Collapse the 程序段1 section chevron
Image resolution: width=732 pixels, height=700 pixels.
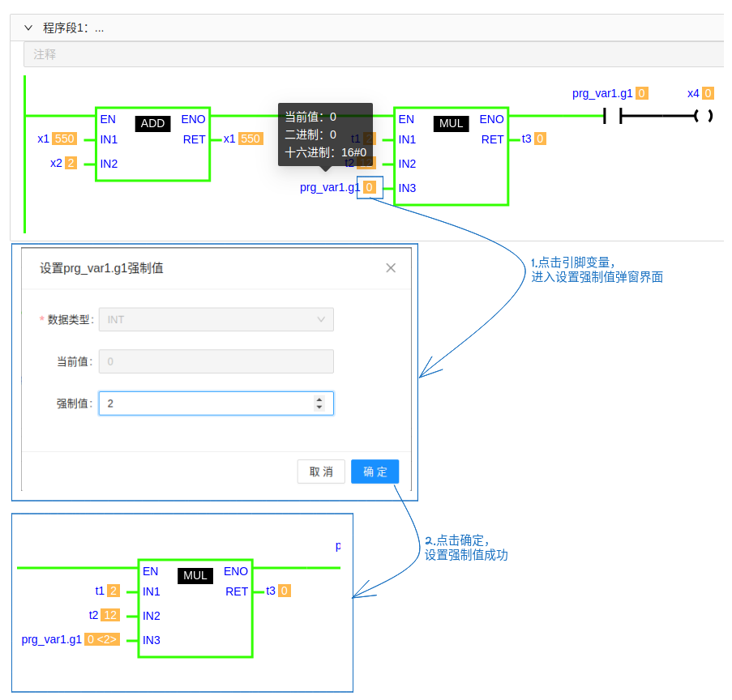pos(28,28)
